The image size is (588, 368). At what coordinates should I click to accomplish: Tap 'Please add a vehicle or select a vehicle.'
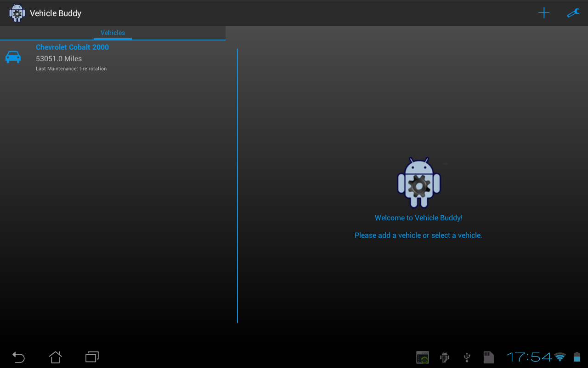[x=418, y=236]
